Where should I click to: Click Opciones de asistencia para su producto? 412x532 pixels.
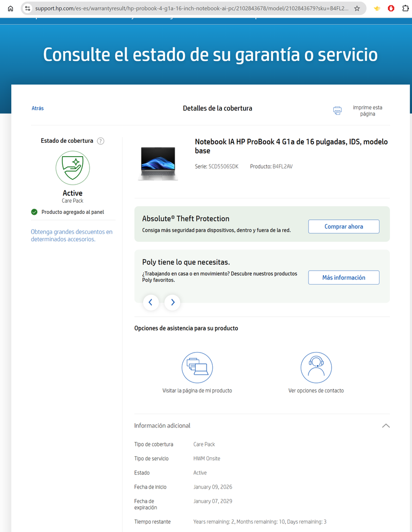(186, 328)
